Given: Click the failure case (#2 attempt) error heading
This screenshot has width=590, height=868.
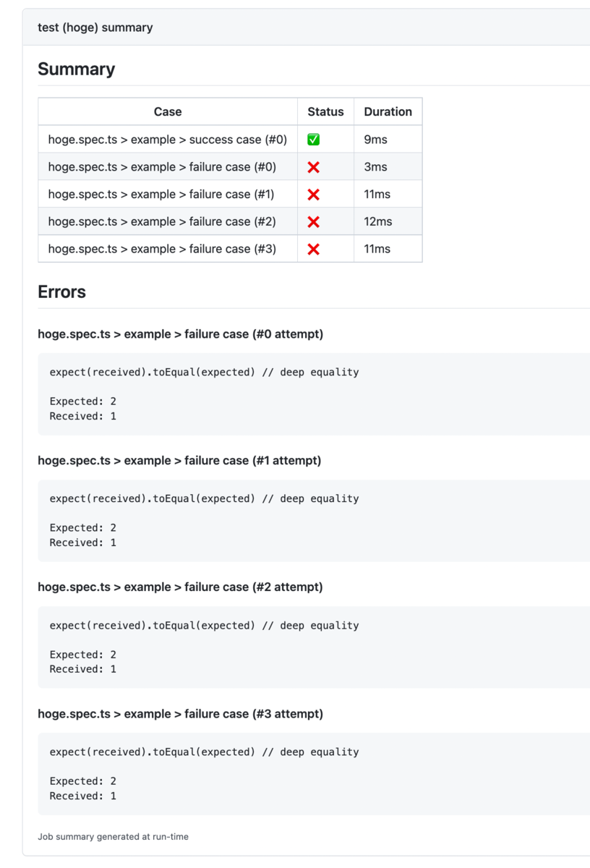Looking at the screenshot, I should [x=181, y=587].
